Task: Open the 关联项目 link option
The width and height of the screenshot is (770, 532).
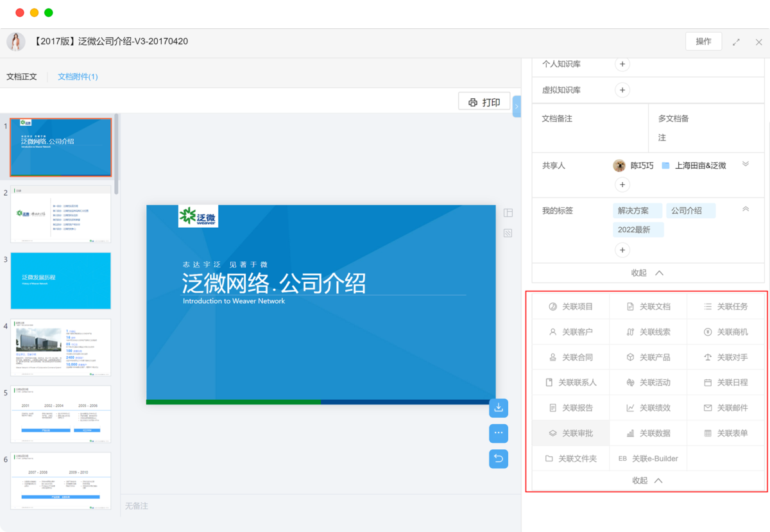Action: [571, 307]
